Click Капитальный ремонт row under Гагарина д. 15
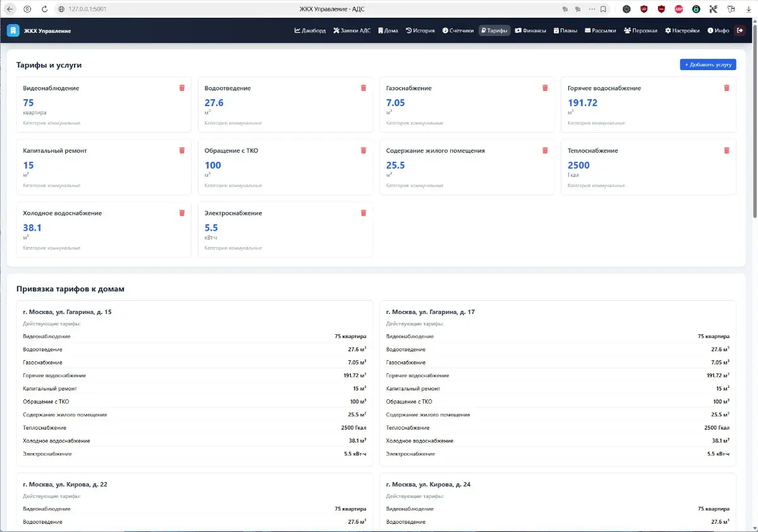The image size is (758, 532). point(194,389)
